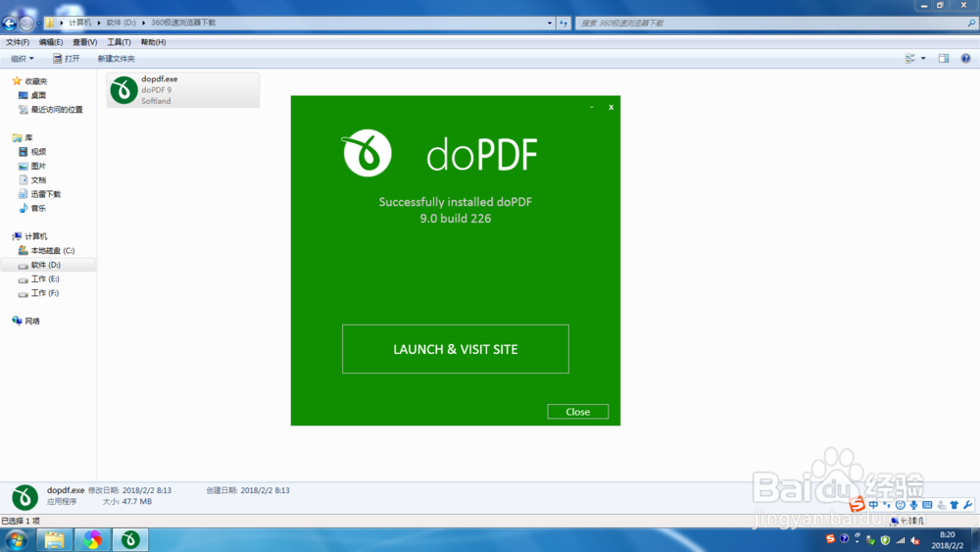Toggle the preview pane icon
The width and height of the screenshot is (980, 552).
coord(944,58)
